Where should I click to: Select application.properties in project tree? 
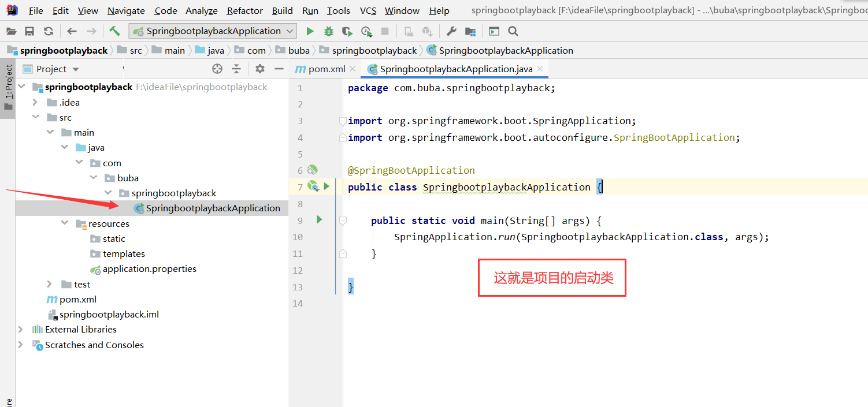tap(143, 269)
